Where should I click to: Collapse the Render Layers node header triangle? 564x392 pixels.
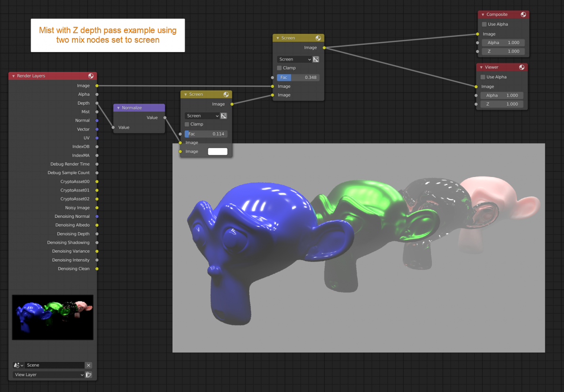click(x=13, y=76)
